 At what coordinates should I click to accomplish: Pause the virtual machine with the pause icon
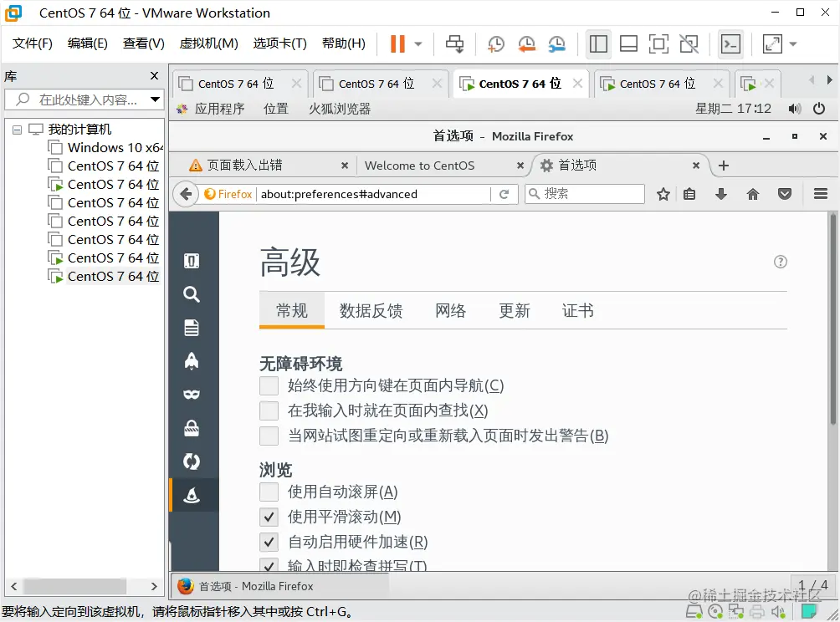coord(397,44)
